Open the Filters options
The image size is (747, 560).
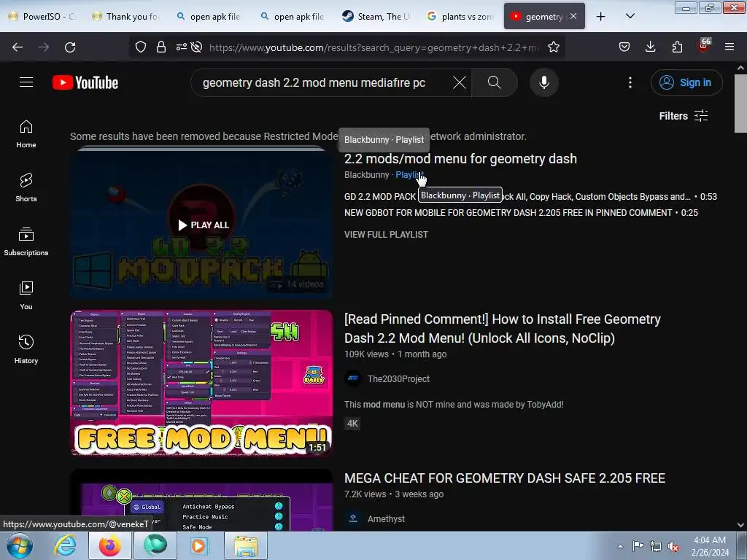click(x=684, y=116)
